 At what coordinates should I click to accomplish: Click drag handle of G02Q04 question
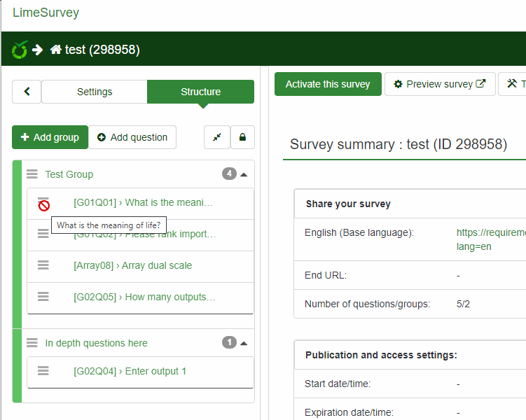(43, 371)
